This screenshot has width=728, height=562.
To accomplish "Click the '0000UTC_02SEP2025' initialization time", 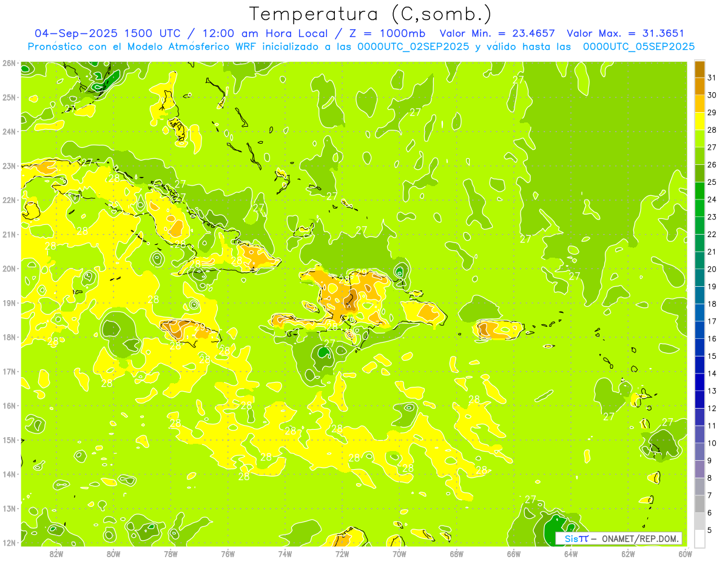I will click(413, 47).
